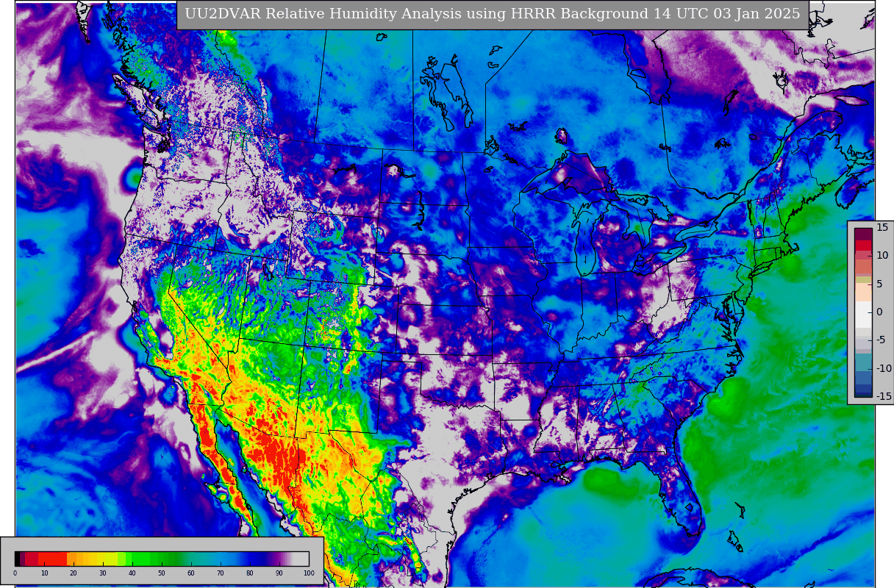894x588 pixels.
Task: Click the '80' tick on the humidity colorbar
Action: [x=249, y=573]
